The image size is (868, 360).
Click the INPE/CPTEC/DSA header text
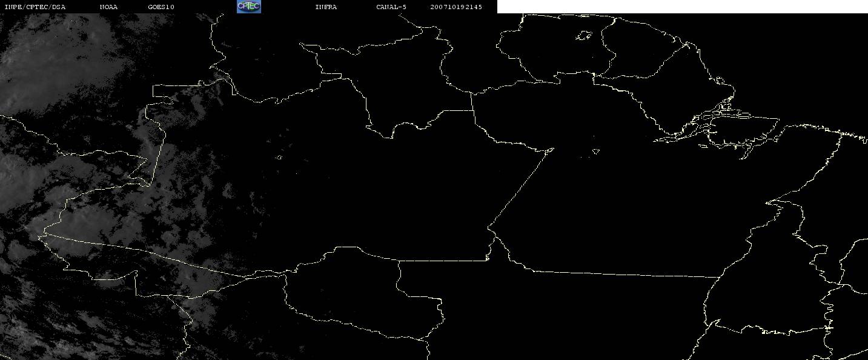click(35, 7)
